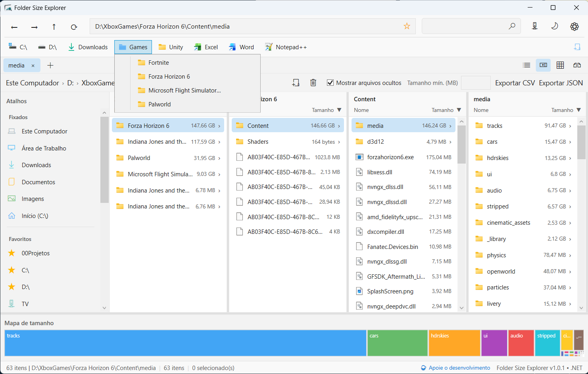Toggle dark mode moon icon
Screen dimensions: 588x374
click(555, 26)
